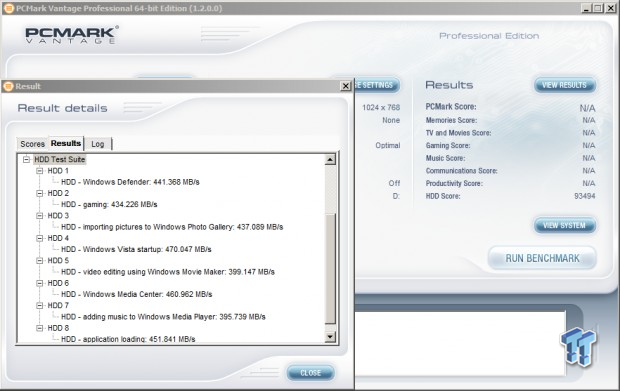Select the 'HDD 8' tree label

[x=58, y=328]
